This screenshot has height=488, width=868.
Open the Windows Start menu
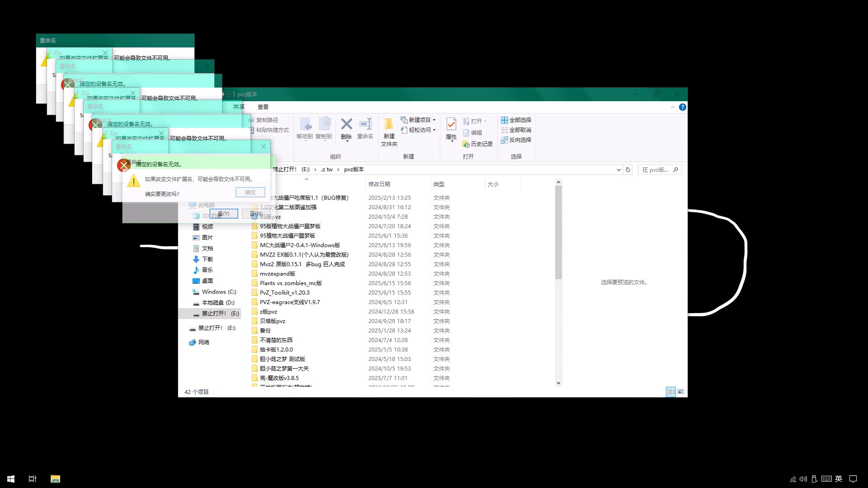click(x=11, y=479)
